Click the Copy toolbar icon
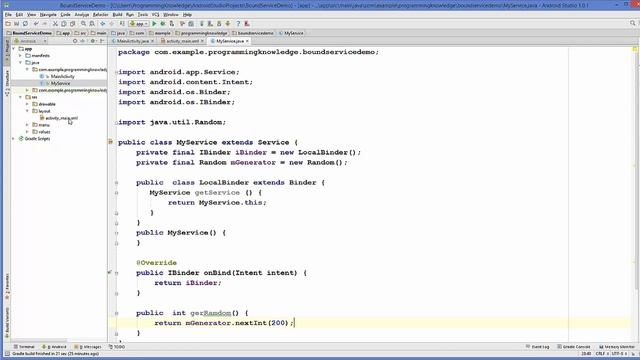The image size is (640, 360). tap(64, 24)
